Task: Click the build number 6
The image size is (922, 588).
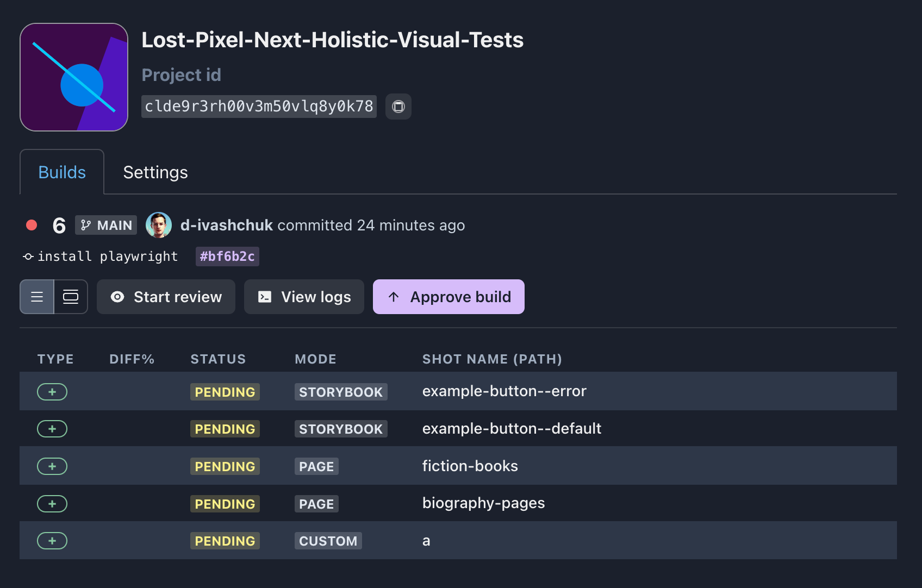Action: tap(59, 226)
